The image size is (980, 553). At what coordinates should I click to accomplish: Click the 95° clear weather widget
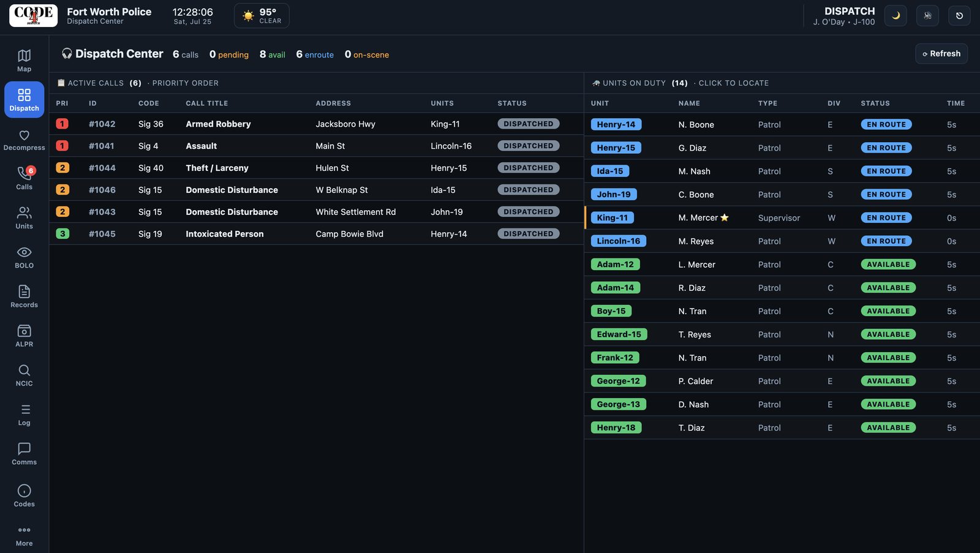[262, 16]
